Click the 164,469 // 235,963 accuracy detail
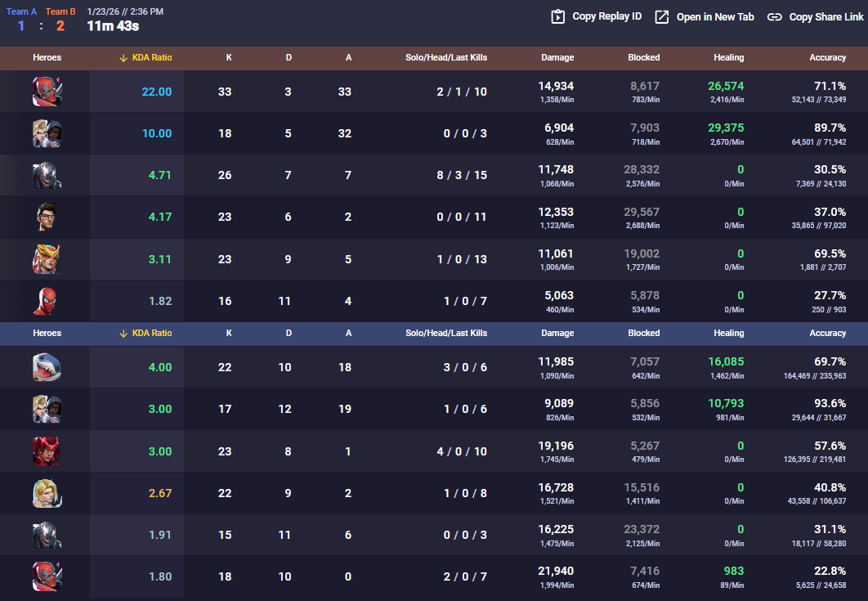 (814, 376)
